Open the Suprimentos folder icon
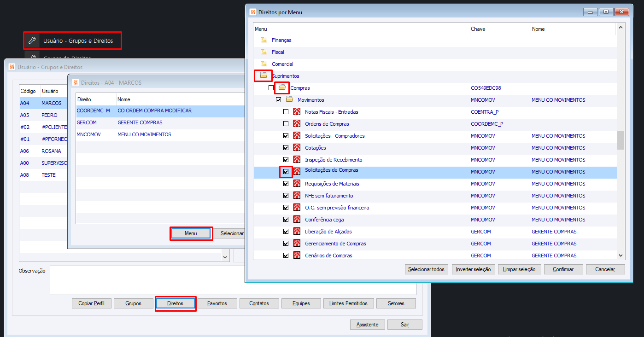The image size is (644, 337). [x=264, y=76]
